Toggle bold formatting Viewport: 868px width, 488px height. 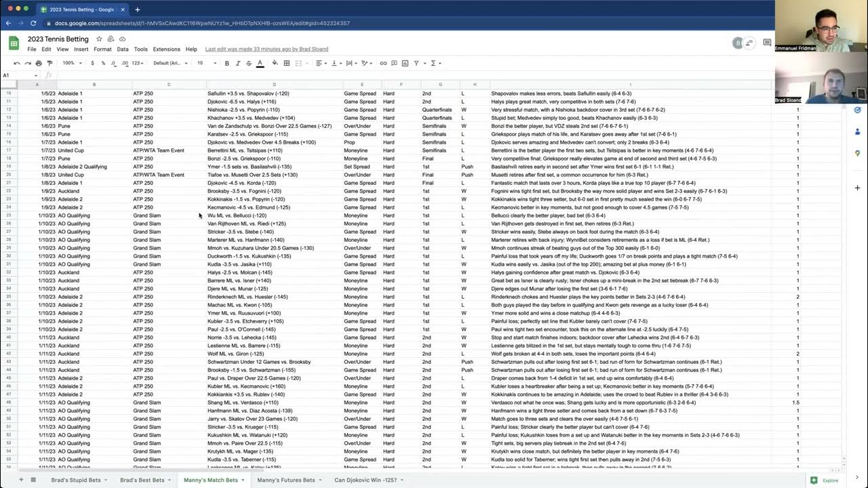coord(226,63)
